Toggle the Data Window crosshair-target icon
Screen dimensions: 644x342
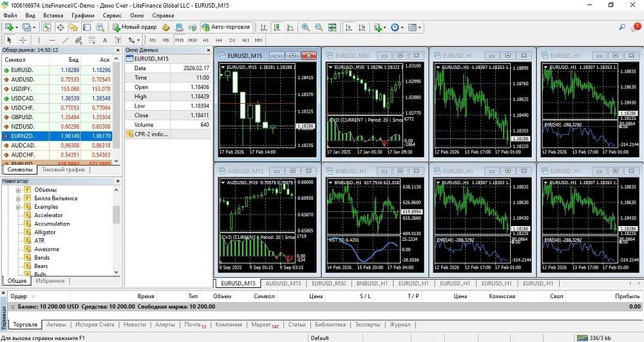coord(61,27)
